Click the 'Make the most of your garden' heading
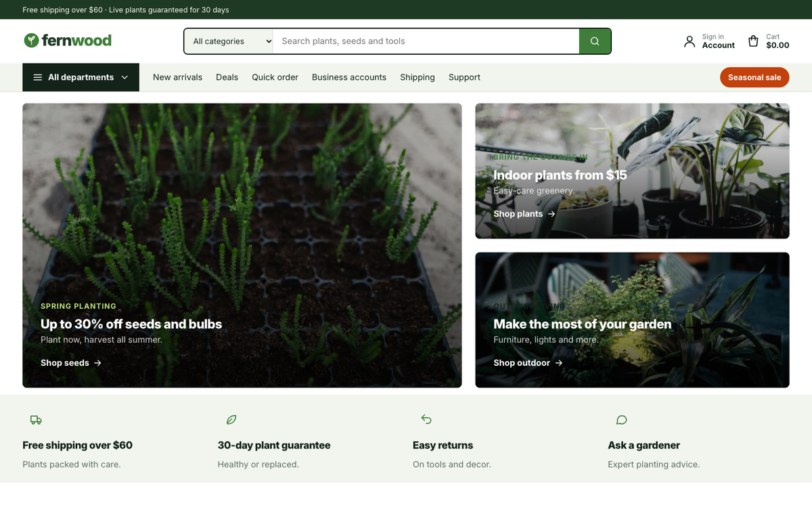The image size is (812, 508). coord(583,324)
